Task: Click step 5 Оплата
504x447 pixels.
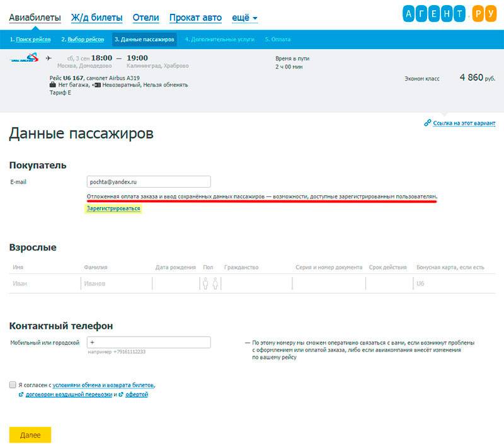Action: (278, 39)
